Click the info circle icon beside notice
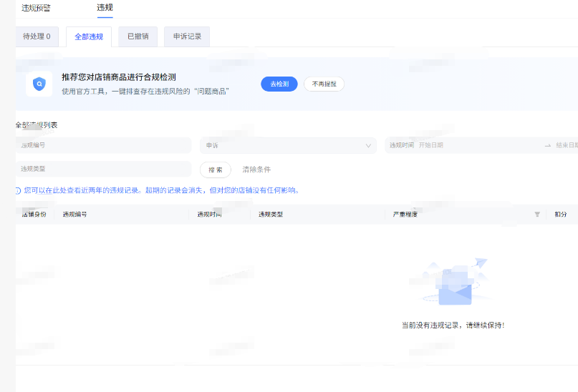The image size is (578, 392). (x=18, y=191)
